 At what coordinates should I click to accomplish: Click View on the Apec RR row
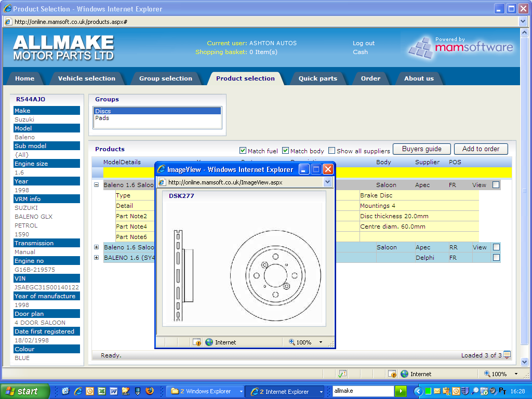pos(479,247)
